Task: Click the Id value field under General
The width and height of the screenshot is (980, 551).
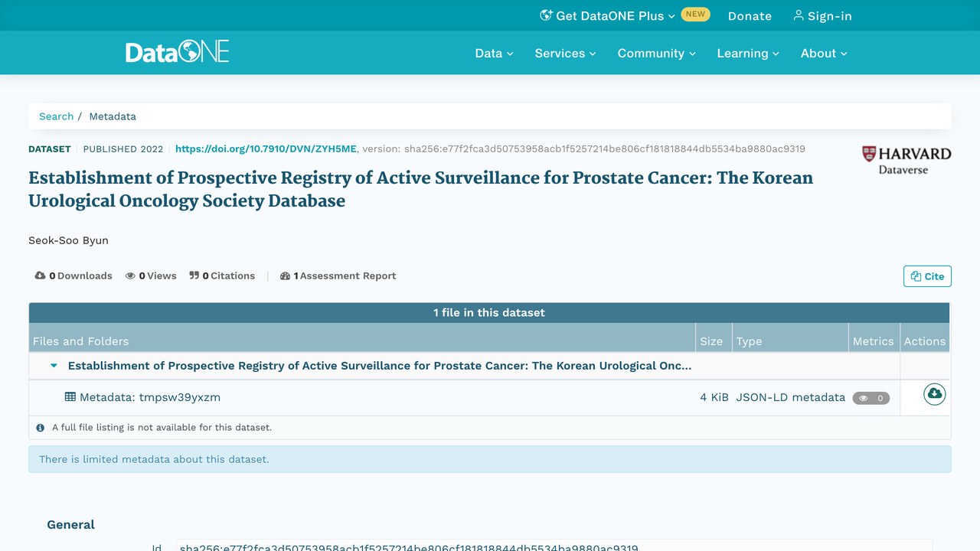Action: [x=554, y=546]
